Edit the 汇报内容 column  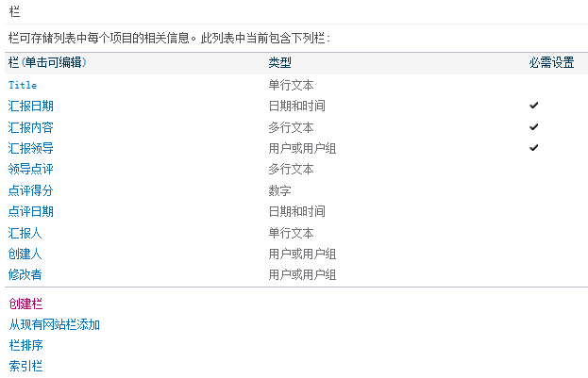pos(31,127)
